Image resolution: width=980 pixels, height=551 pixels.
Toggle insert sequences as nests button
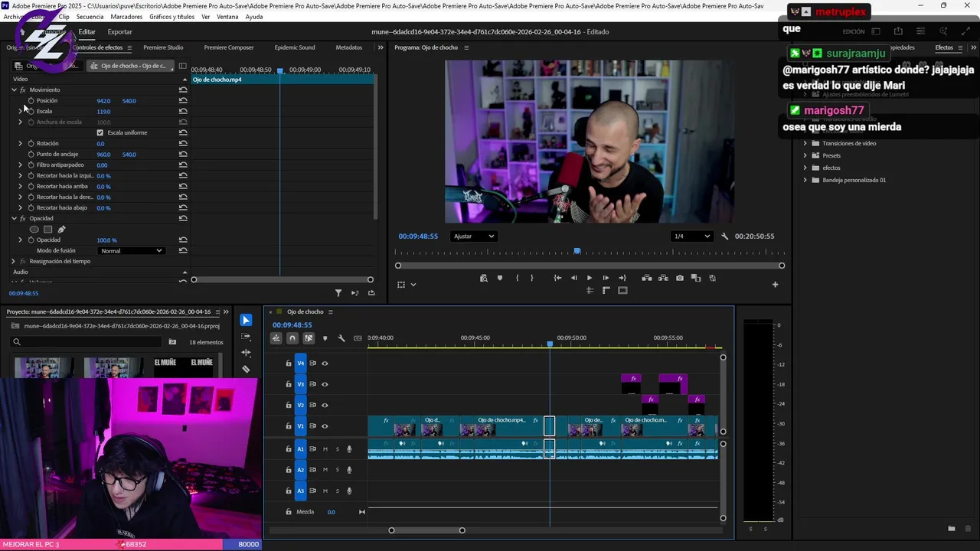point(276,338)
